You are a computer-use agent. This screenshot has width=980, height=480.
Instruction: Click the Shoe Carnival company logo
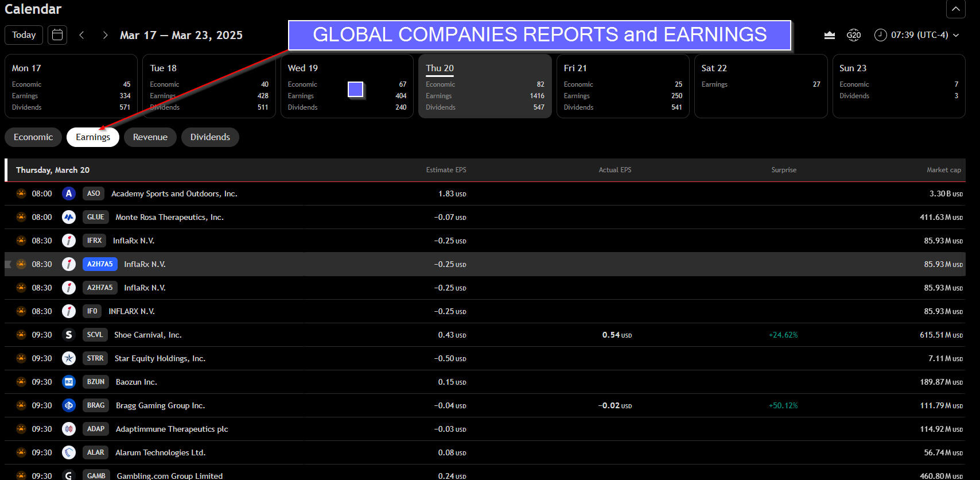(x=69, y=335)
